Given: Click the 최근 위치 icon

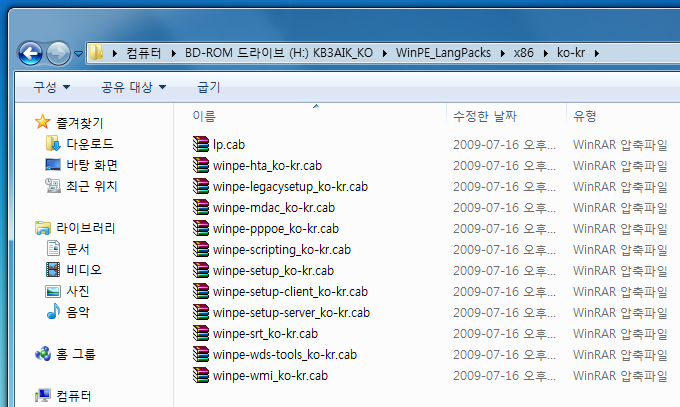Looking at the screenshot, I should [53, 186].
